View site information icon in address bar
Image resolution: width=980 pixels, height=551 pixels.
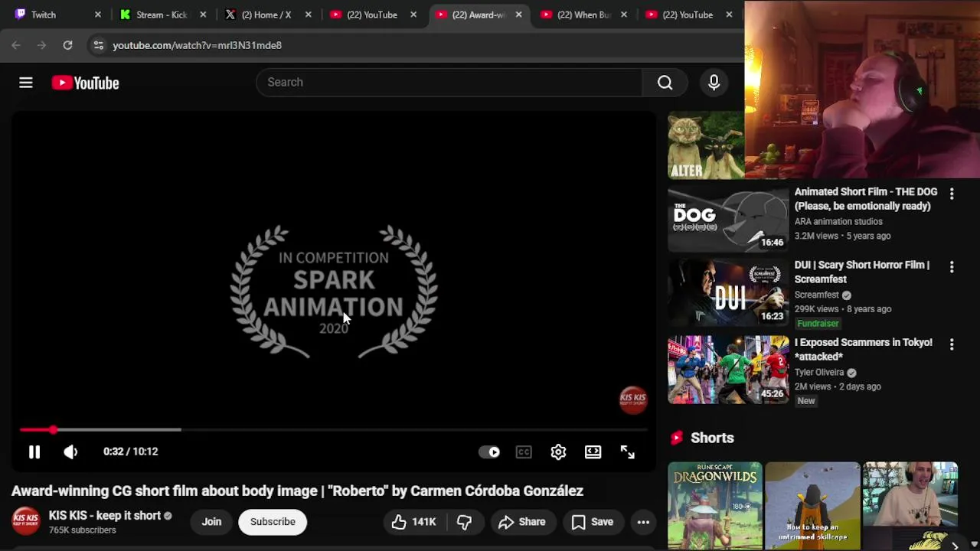tap(98, 45)
